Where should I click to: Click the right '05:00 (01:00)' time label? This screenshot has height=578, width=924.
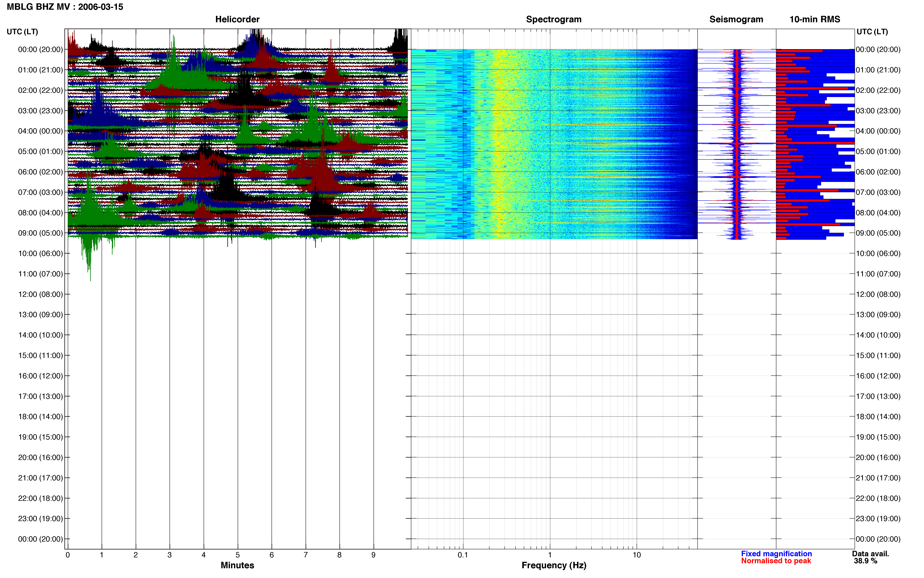tap(878, 151)
